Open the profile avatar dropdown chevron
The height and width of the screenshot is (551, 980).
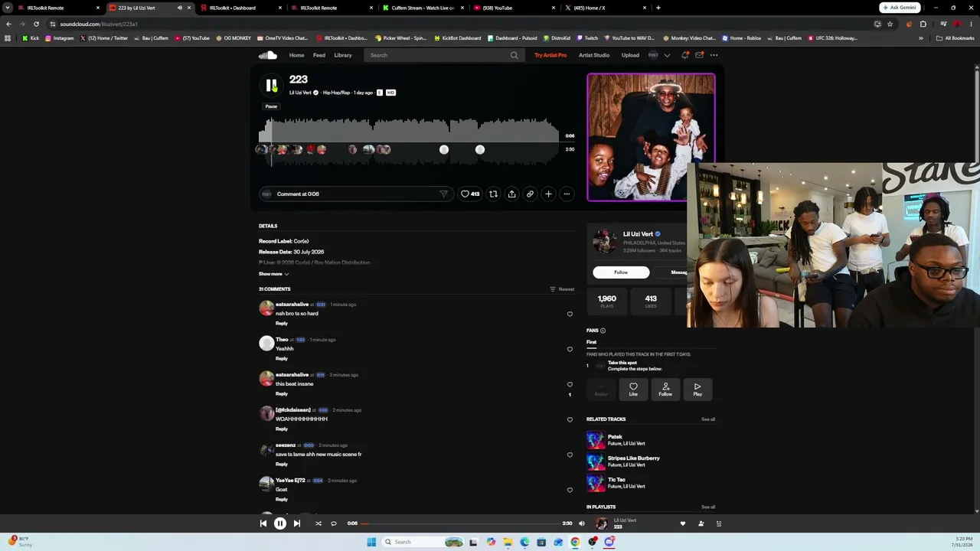pyautogui.click(x=667, y=55)
